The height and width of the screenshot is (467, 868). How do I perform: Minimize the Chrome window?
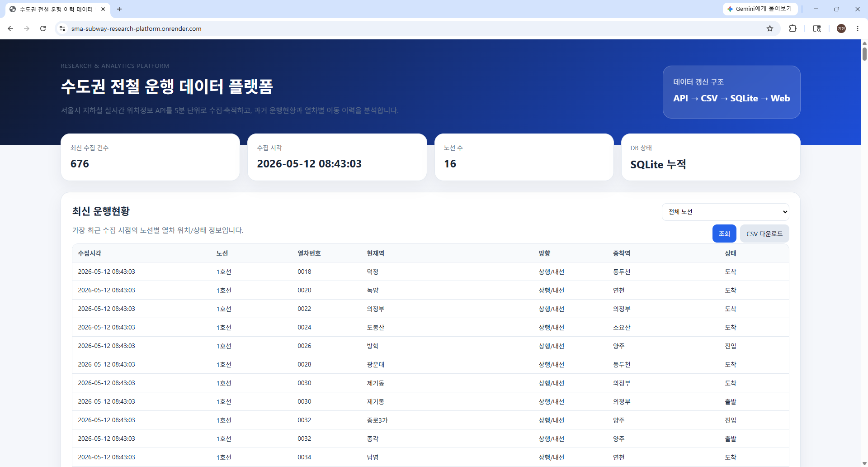point(816,9)
